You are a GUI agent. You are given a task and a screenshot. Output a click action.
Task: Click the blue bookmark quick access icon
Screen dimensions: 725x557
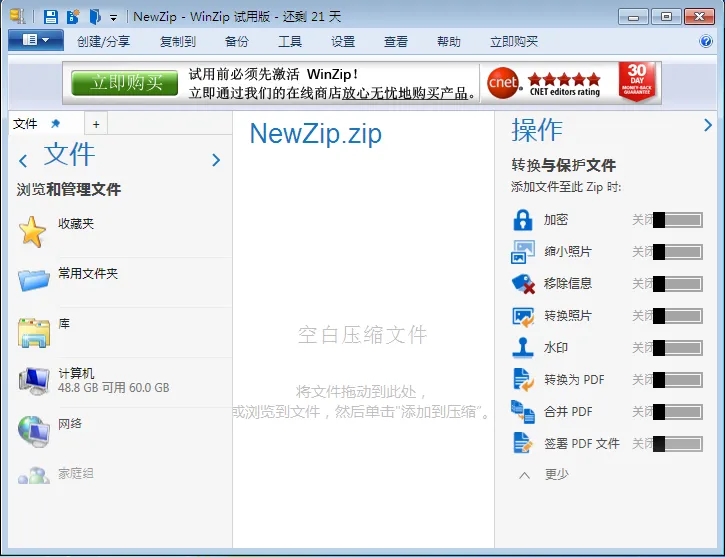(95, 17)
